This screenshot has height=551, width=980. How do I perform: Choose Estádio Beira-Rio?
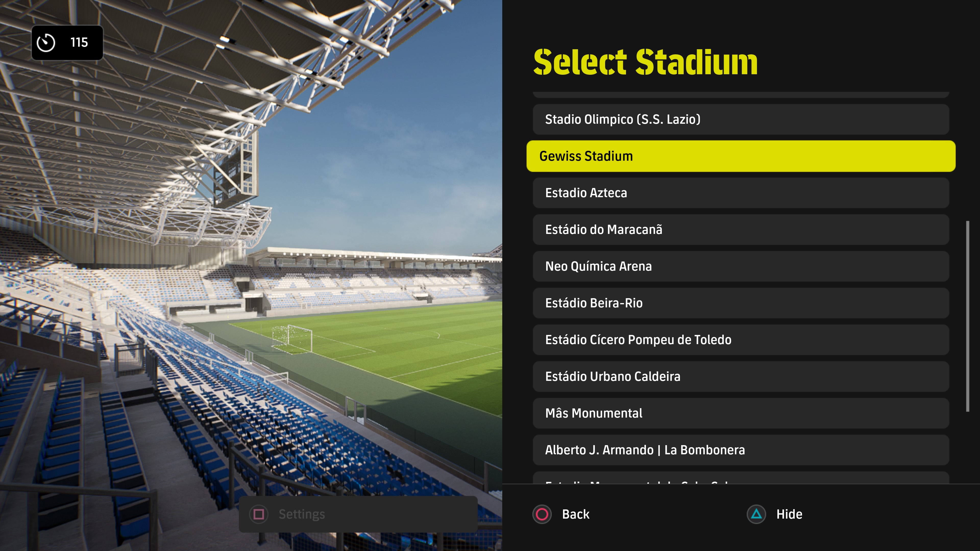(740, 303)
